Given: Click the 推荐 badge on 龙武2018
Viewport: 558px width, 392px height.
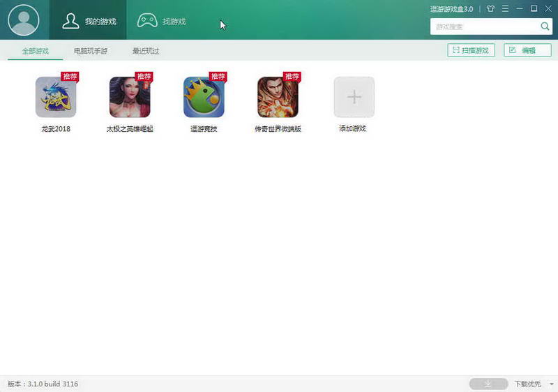Looking at the screenshot, I should point(70,77).
